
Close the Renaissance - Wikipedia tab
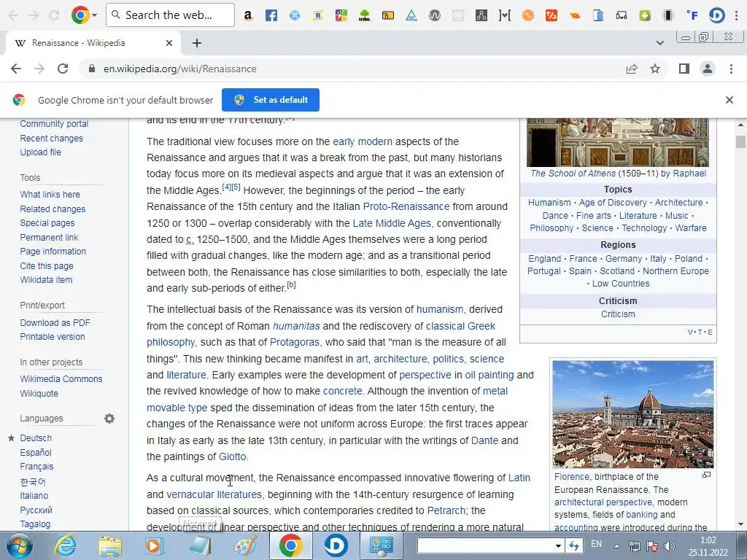[169, 43]
